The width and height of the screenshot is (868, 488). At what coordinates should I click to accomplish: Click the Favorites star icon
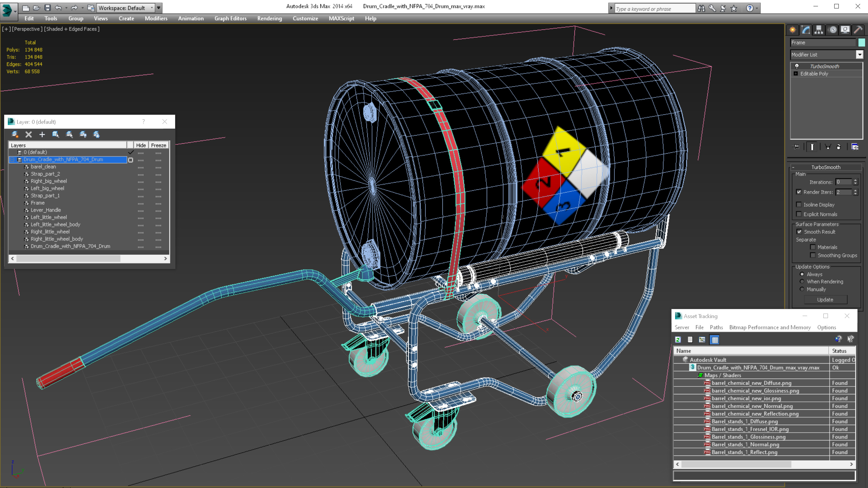coord(734,8)
